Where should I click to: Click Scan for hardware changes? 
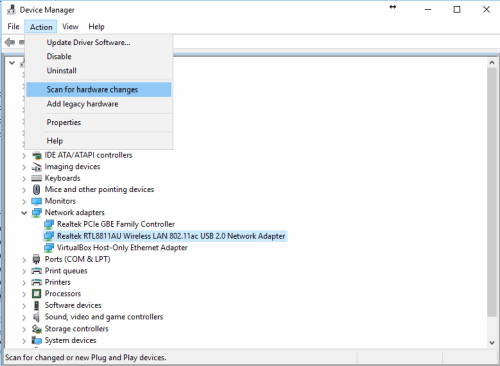pyautogui.click(x=99, y=90)
